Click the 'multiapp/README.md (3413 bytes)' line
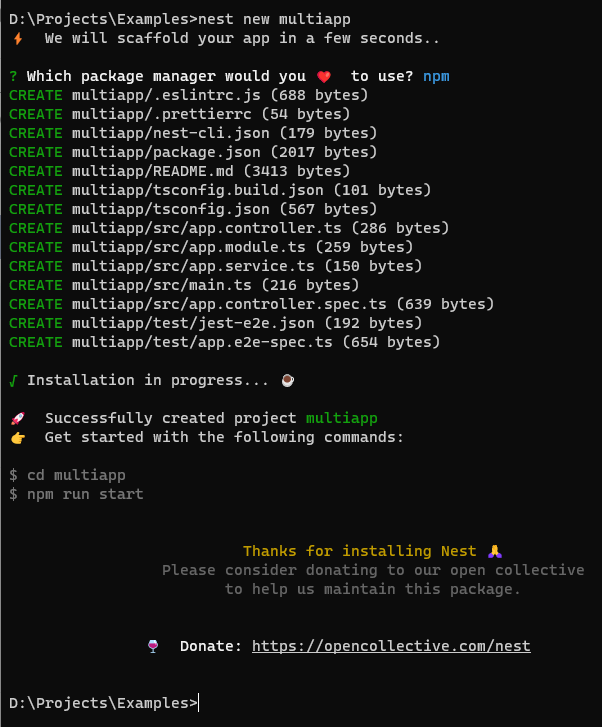 pyautogui.click(x=211, y=171)
